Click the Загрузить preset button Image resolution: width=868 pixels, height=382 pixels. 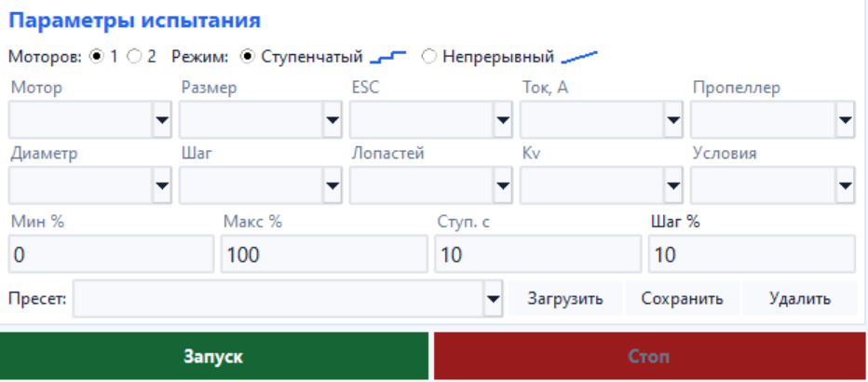click(x=565, y=299)
